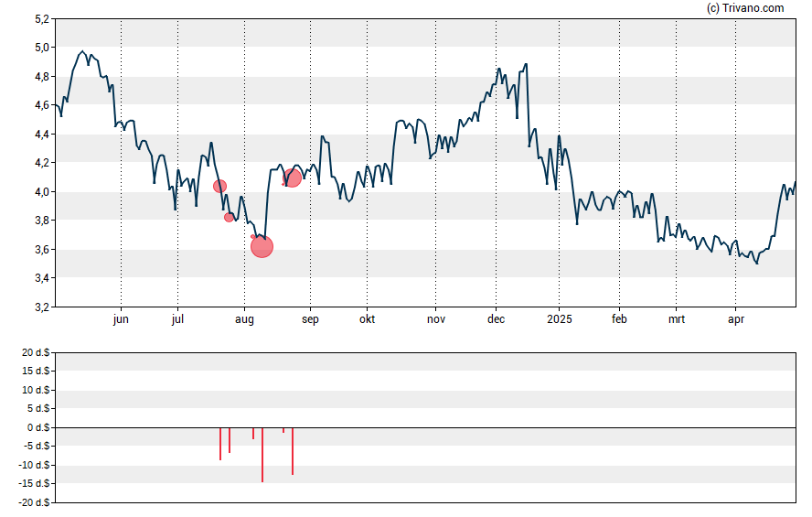Click the '2025' year label
Viewport: 812px width, 517px height.
tap(560, 319)
